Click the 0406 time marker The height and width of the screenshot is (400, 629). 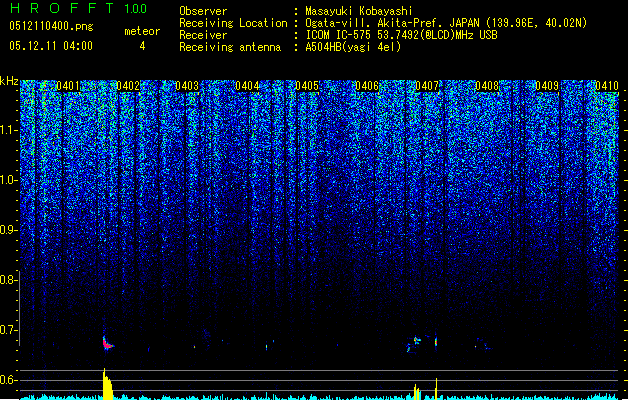[367, 86]
